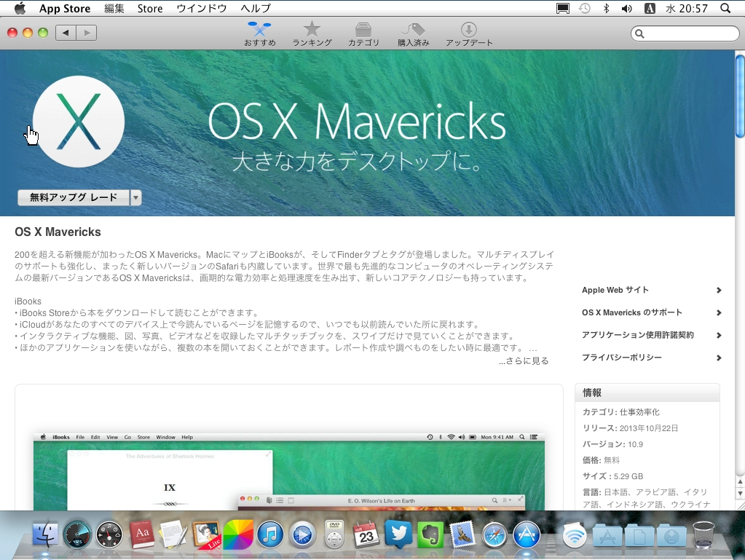Open the 購入済み purchased tag icon
The image size is (745, 560).
[413, 33]
